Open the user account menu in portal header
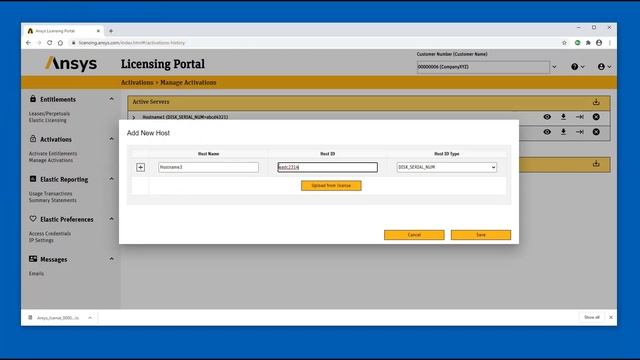Image resolution: width=640 pixels, height=360 pixels. tap(604, 67)
